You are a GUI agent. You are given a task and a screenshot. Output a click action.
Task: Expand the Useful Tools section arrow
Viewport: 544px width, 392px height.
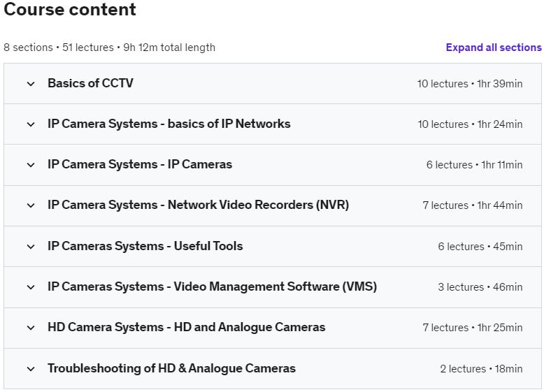[31, 247]
